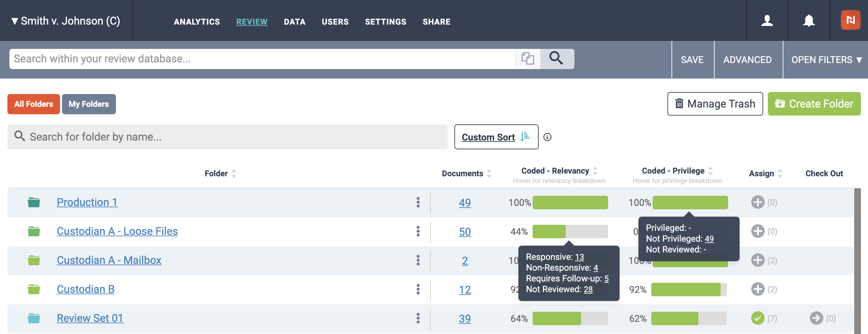Click the orange Nextpoint logo icon
Viewport: 868px width, 334px height.
pos(850,20)
